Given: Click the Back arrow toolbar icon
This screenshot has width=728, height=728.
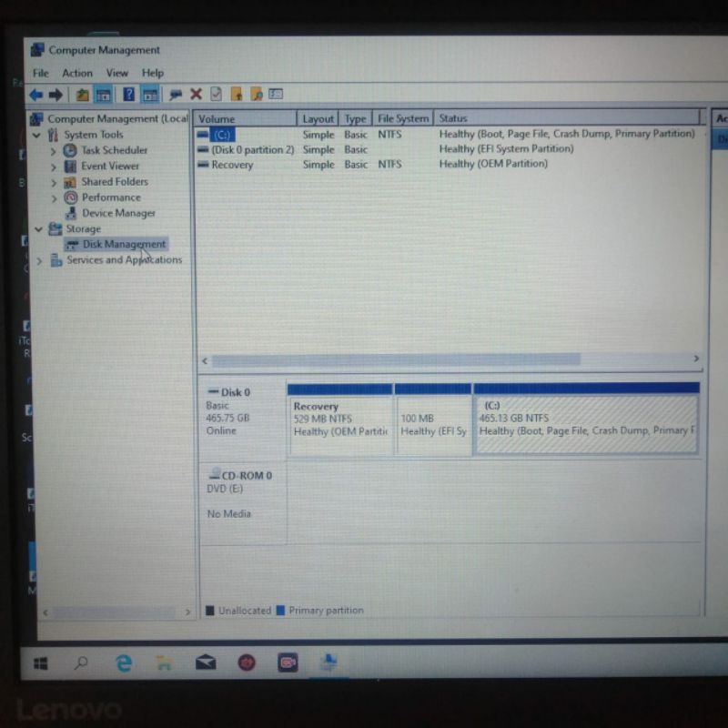Looking at the screenshot, I should tap(35, 95).
